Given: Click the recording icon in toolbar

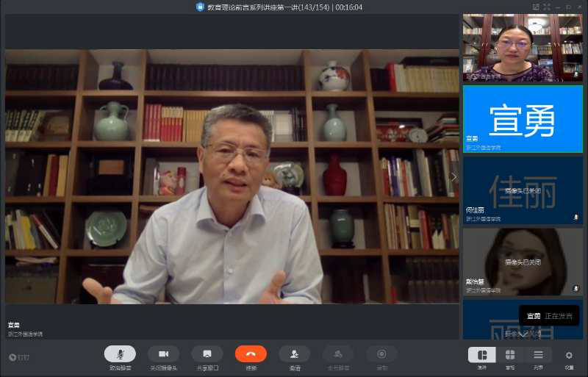Looking at the screenshot, I should coord(381,354).
